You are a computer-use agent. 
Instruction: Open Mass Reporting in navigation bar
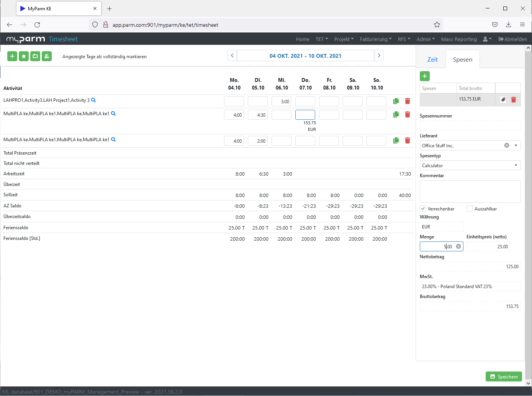click(459, 39)
